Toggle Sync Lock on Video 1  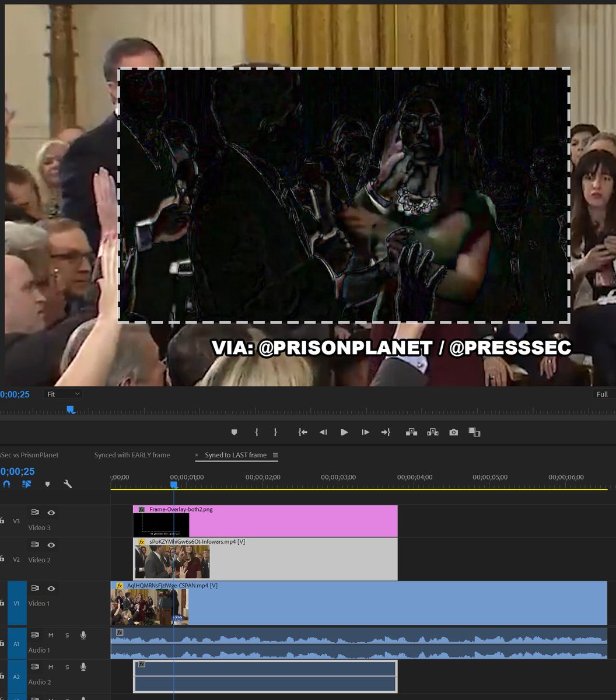coord(35,589)
